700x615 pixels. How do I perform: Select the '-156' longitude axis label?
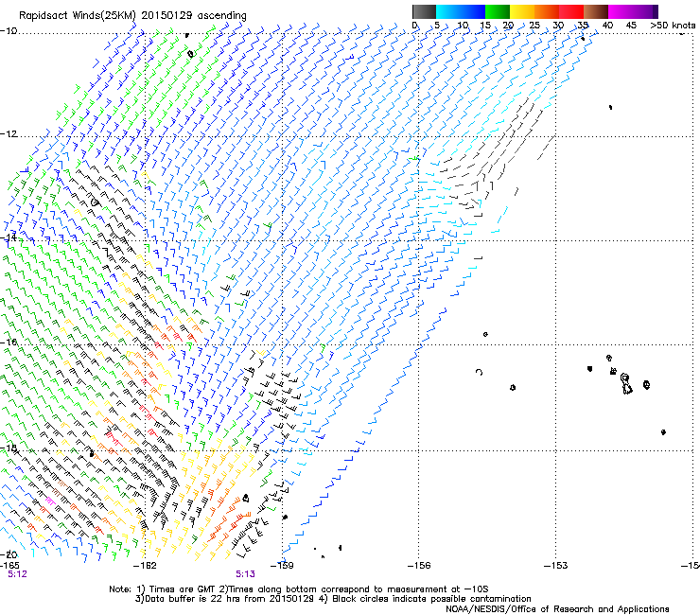click(419, 566)
